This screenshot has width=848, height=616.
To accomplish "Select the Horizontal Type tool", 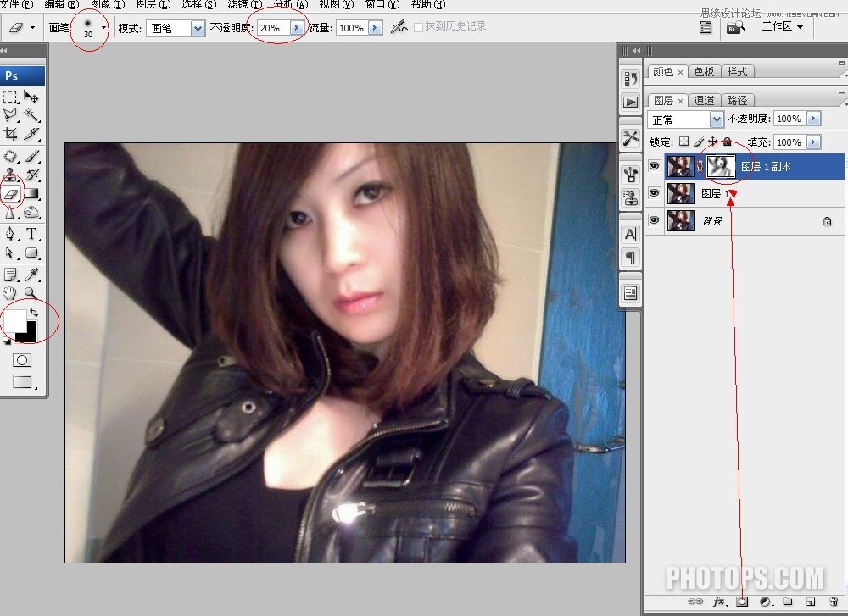I will pos(31,234).
